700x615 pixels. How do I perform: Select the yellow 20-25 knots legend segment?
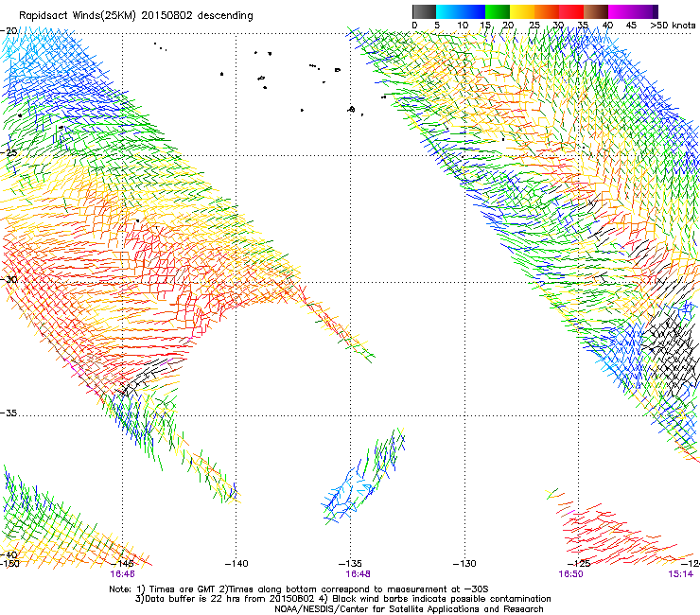pyautogui.click(x=522, y=11)
